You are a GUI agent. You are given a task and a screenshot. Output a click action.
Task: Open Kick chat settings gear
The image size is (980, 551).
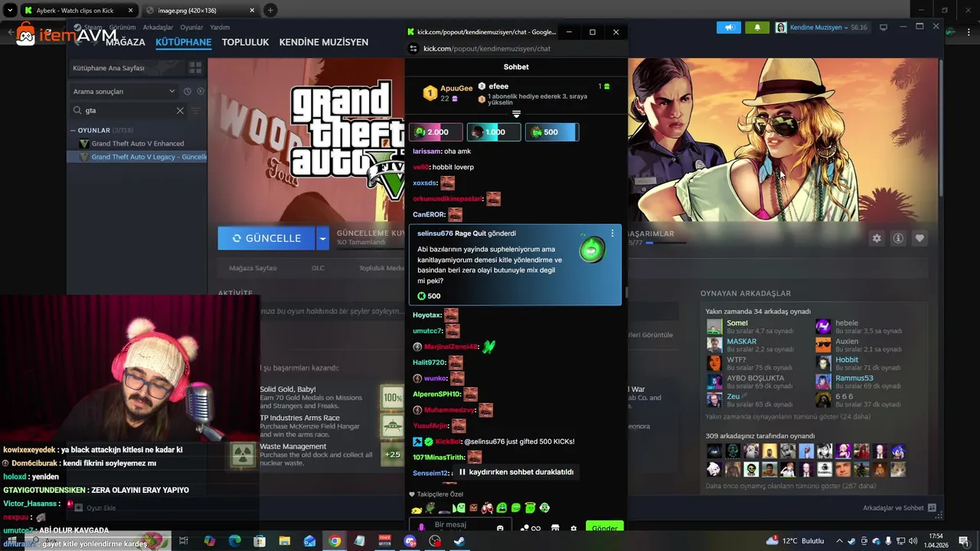(573, 528)
